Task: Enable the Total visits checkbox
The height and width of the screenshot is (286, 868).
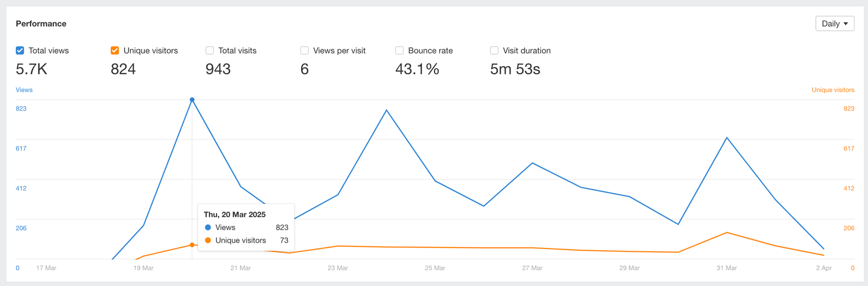Action: click(209, 50)
